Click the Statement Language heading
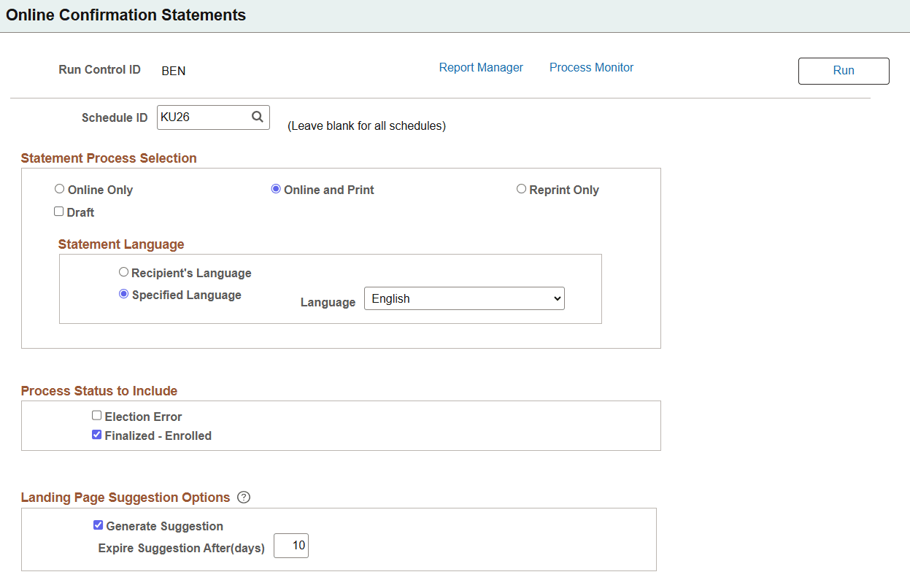Screen dimensions: 910x588 click(121, 244)
